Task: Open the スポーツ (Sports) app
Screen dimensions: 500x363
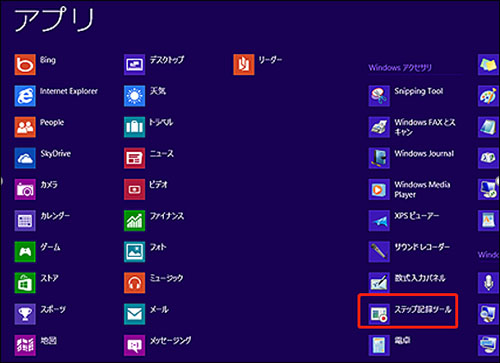Action: coord(25,314)
